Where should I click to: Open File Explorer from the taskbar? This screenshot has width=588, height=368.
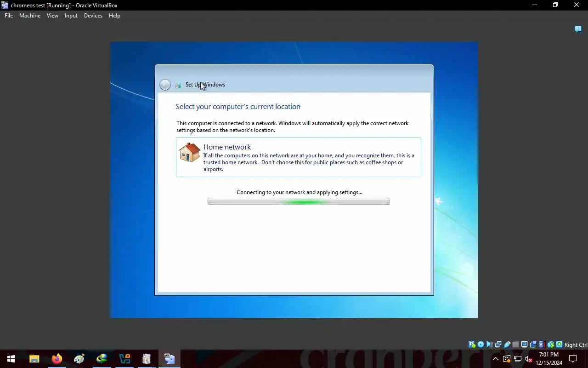34,359
